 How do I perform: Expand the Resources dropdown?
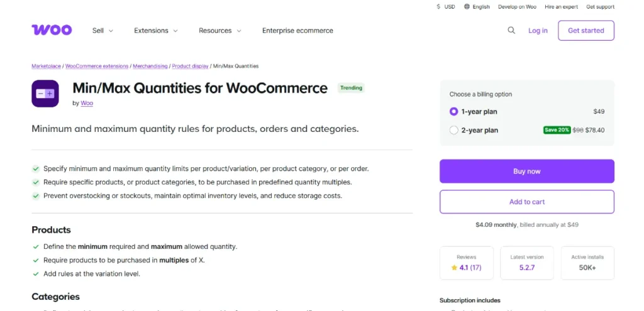coord(219,30)
